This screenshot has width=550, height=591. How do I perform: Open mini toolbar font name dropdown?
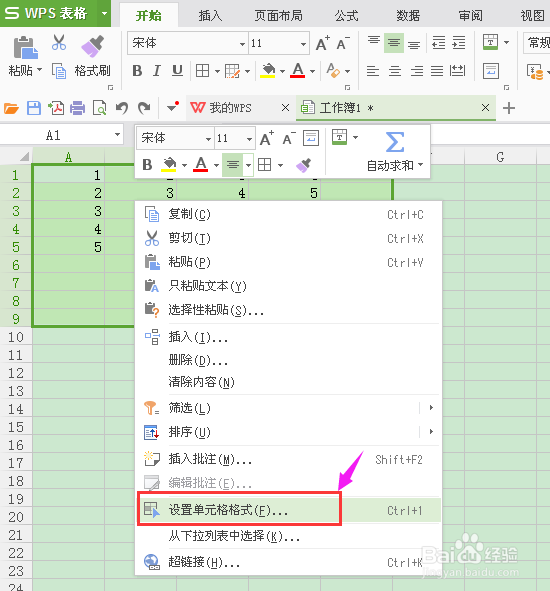[208, 139]
